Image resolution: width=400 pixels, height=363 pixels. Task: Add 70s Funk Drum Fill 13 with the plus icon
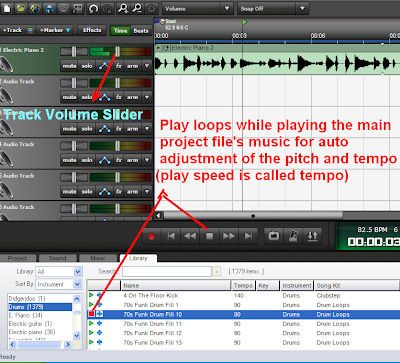100,342
